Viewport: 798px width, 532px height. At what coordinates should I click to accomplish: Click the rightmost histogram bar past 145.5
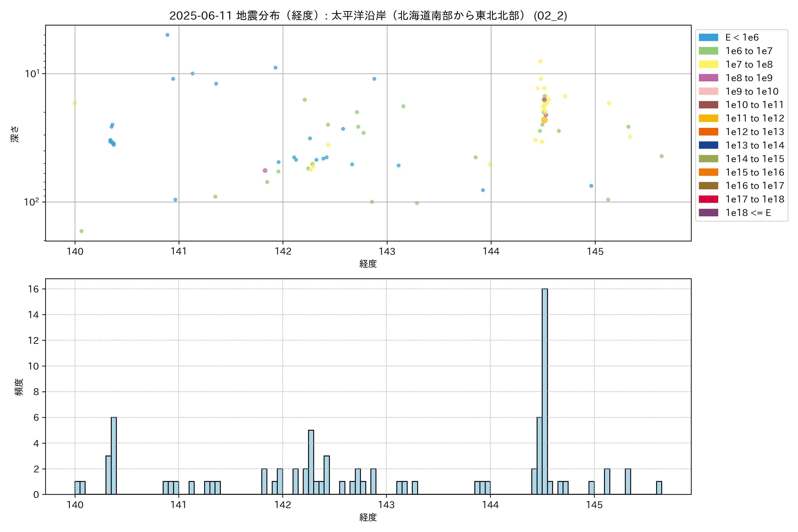click(x=659, y=487)
